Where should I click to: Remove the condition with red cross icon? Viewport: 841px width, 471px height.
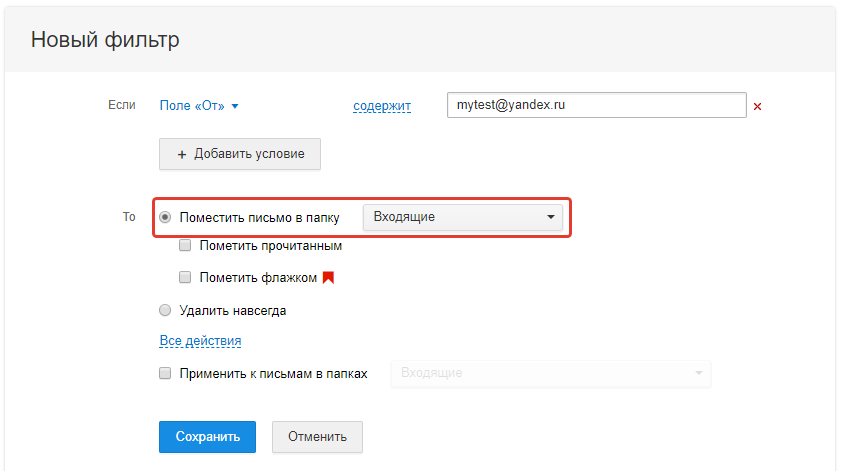click(757, 106)
